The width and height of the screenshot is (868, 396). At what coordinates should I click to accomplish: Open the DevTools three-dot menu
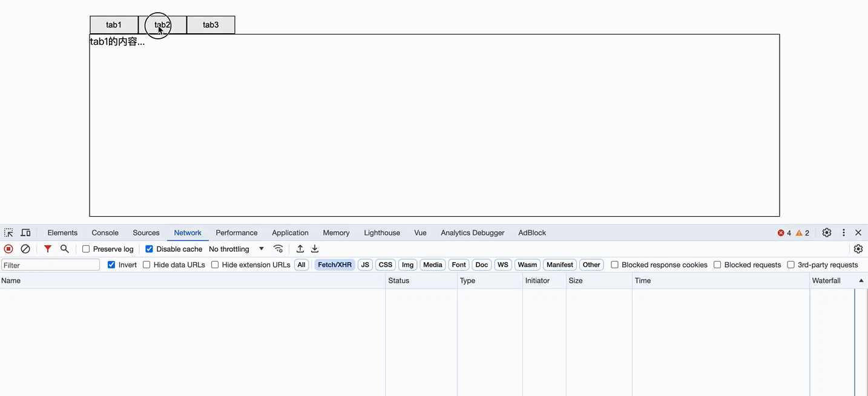[844, 233]
